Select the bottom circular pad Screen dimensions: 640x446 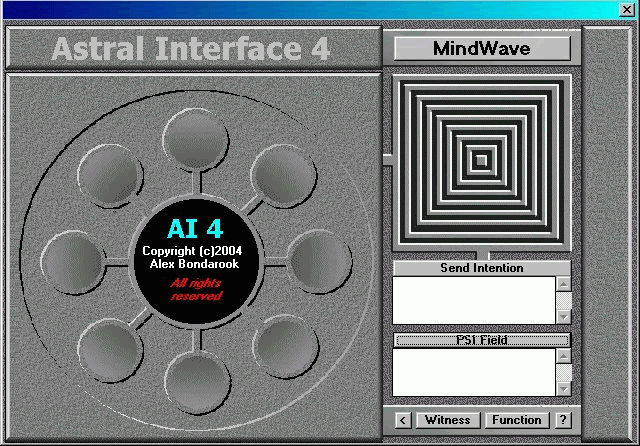click(198, 383)
